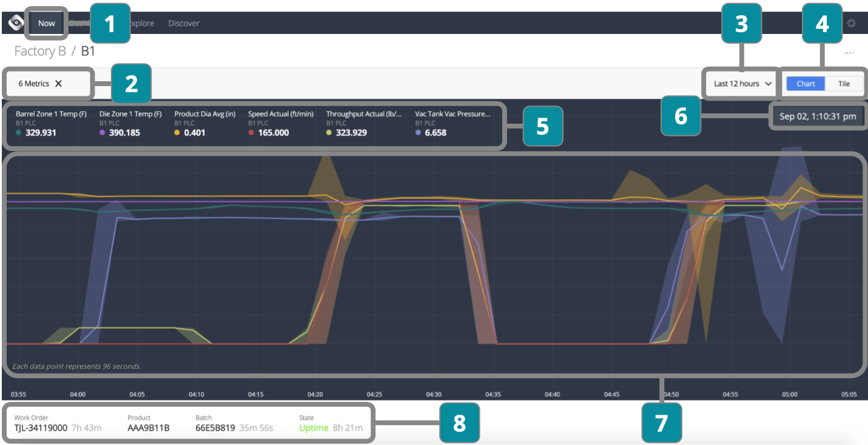The image size is (868, 445).
Task: Go to the Discover tab
Action: coord(184,24)
